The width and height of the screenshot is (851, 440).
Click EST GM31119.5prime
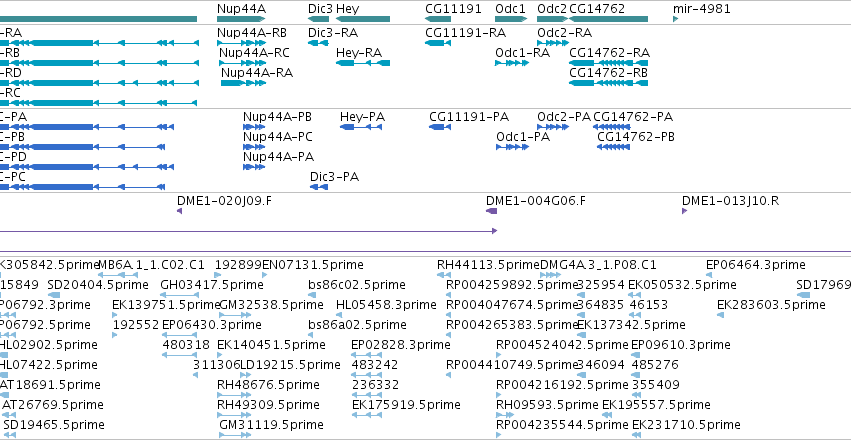coord(234,435)
